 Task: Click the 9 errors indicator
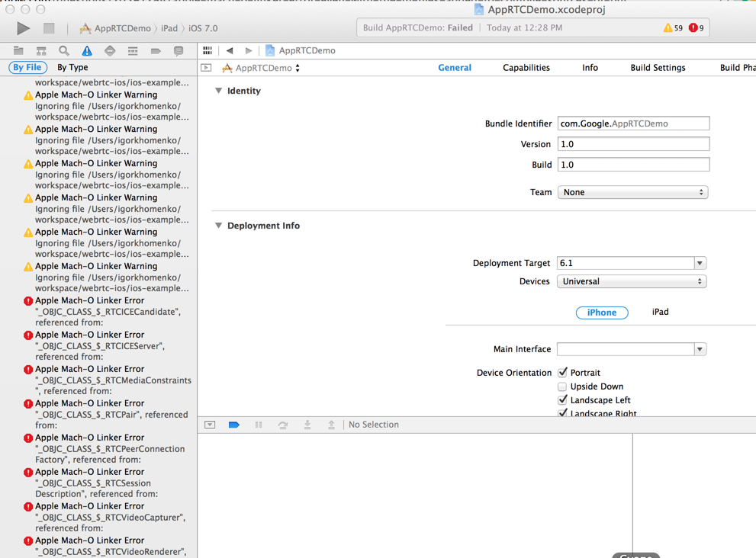click(x=696, y=28)
